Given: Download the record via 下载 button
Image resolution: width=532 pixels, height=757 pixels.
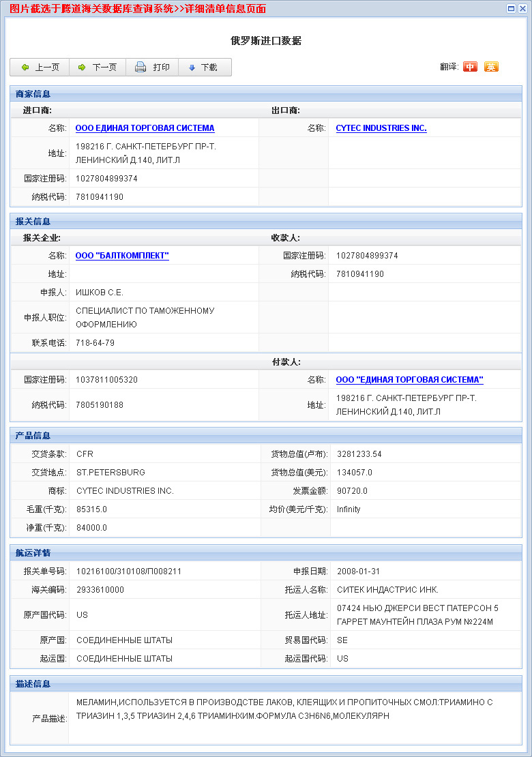Looking at the screenshot, I should (203, 68).
